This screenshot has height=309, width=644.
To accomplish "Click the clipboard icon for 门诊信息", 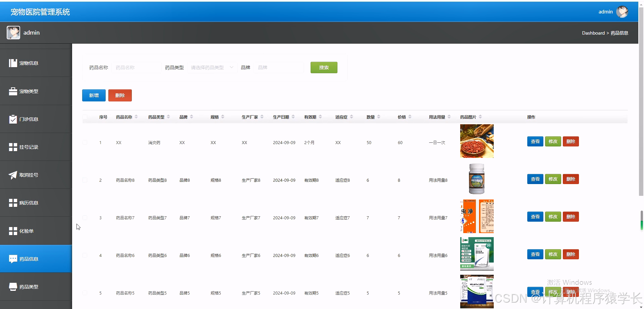I will click(x=13, y=119).
